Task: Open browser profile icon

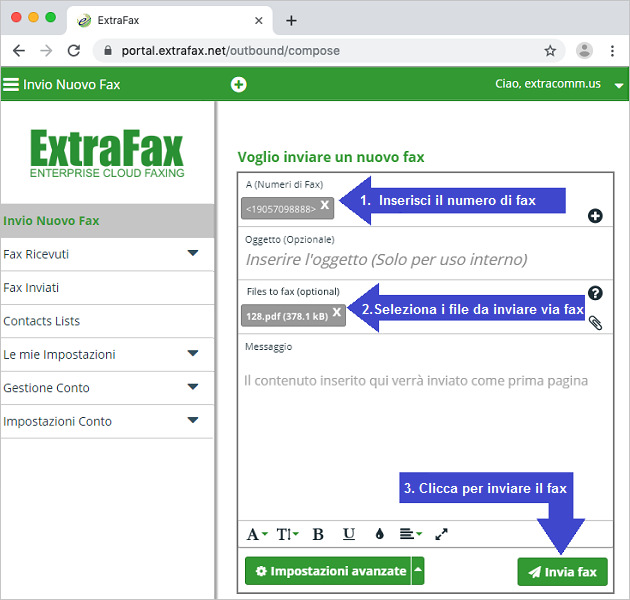Action: coord(584,51)
